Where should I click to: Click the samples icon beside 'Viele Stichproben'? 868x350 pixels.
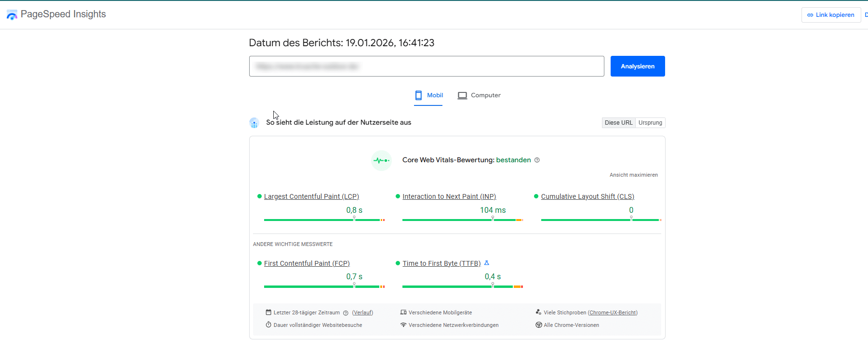click(538, 312)
